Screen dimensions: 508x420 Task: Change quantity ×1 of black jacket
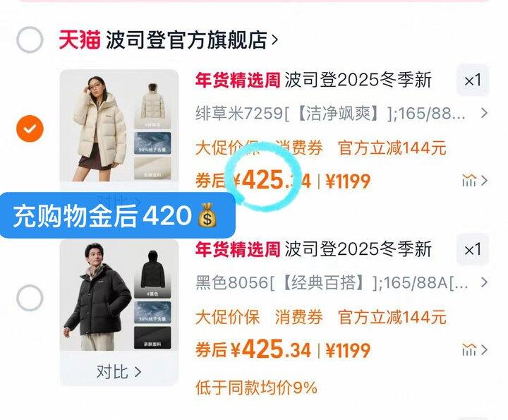[x=473, y=250]
